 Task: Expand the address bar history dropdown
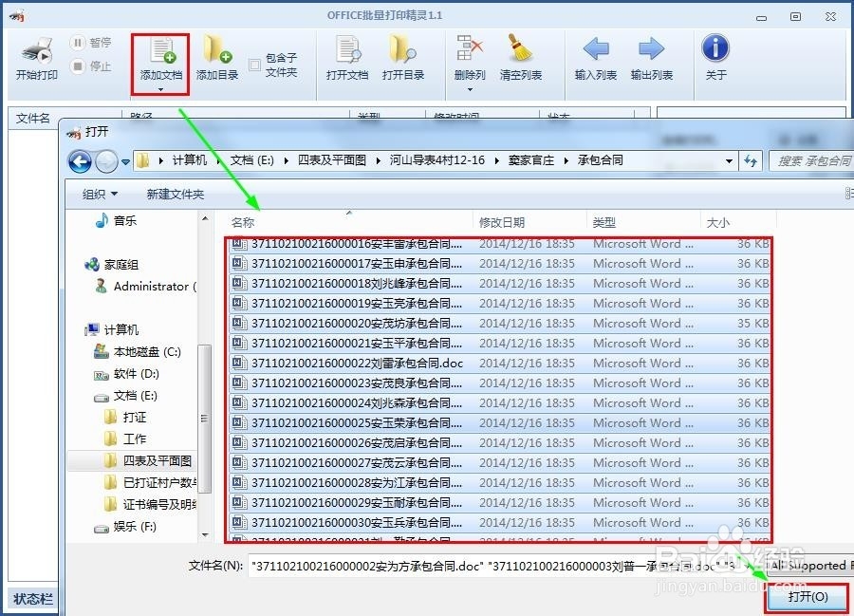(729, 161)
